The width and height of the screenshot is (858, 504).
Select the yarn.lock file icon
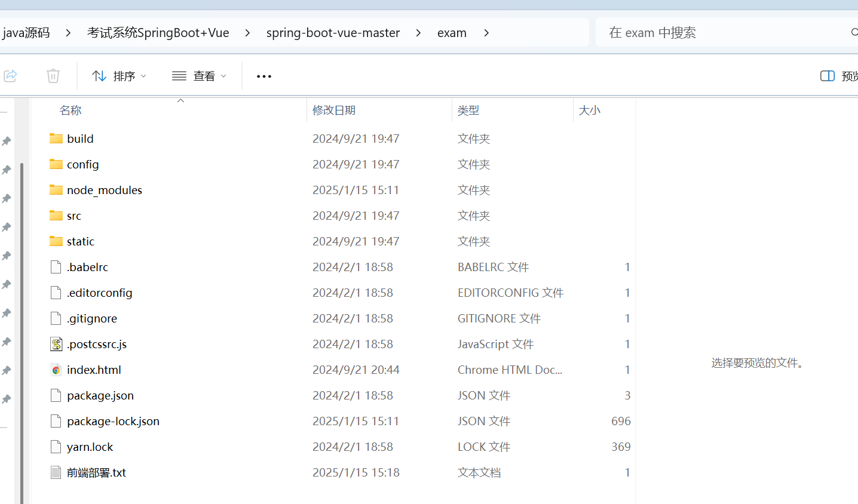pos(56,447)
